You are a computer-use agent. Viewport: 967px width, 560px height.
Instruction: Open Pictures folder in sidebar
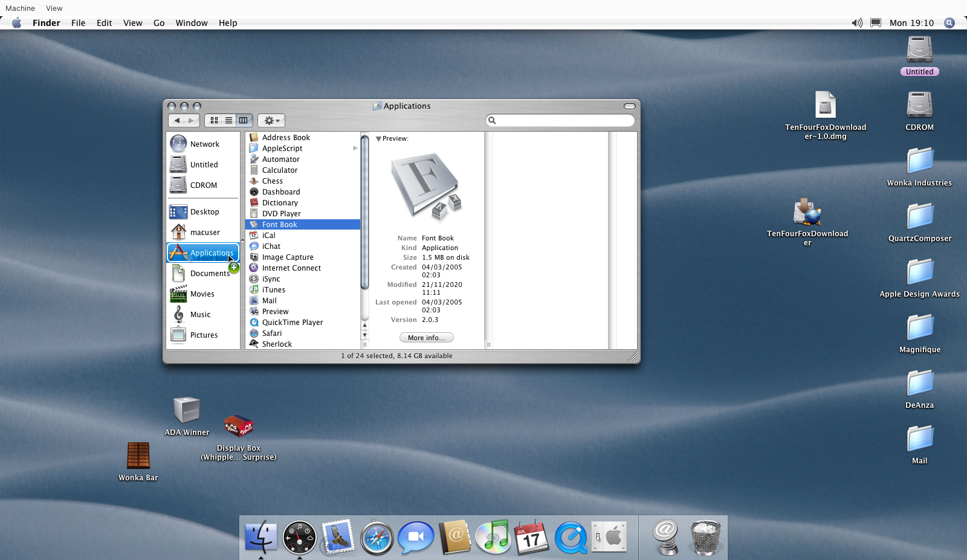point(203,335)
